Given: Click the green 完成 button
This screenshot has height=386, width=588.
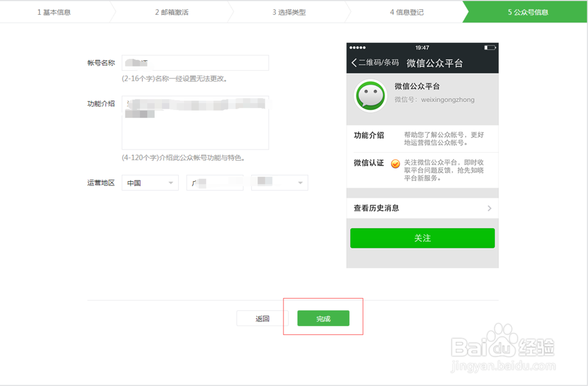Looking at the screenshot, I should [x=323, y=318].
